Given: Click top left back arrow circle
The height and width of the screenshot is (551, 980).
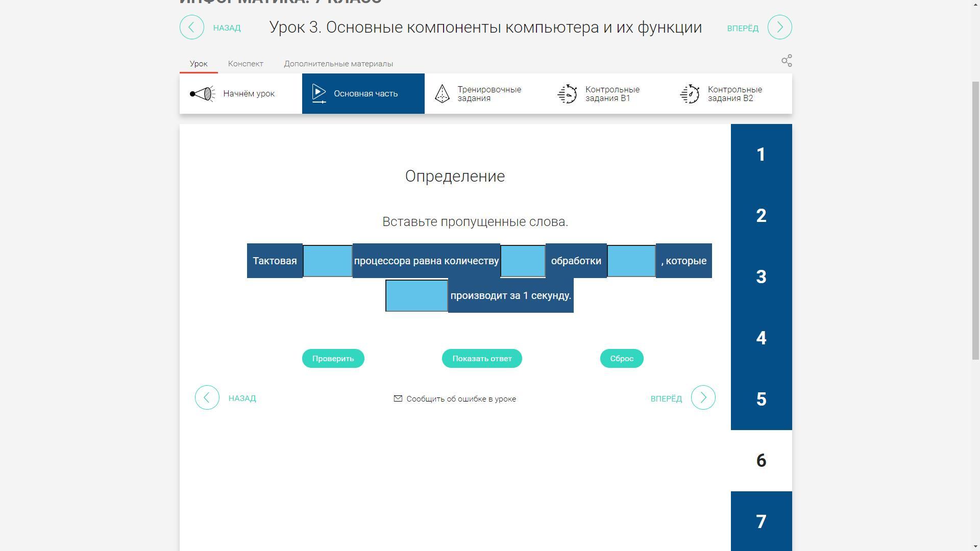Looking at the screenshot, I should point(192,27).
